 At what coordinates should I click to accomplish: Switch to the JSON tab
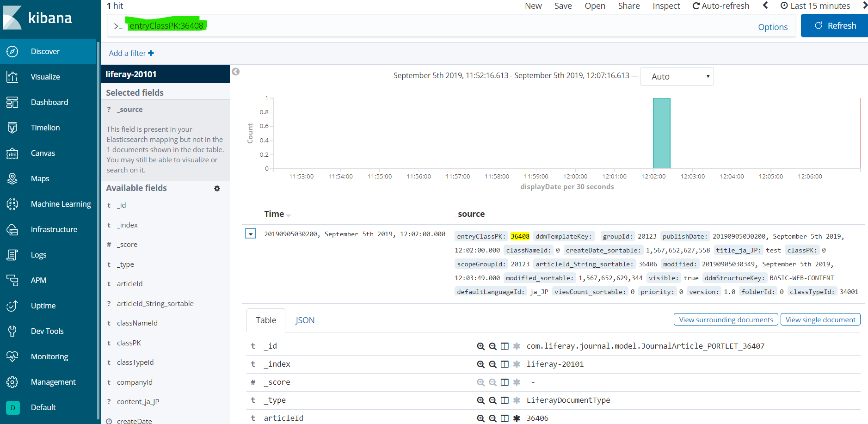pyautogui.click(x=305, y=320)
